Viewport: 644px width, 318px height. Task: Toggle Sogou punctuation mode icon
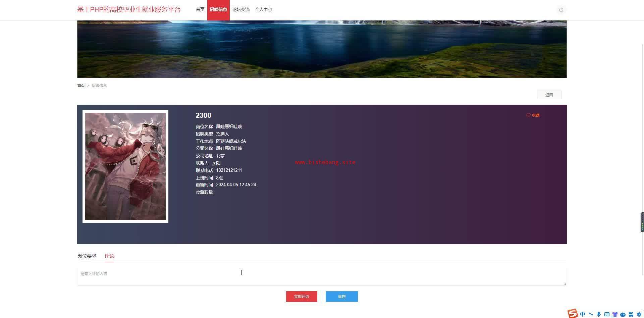coord(591,314)
